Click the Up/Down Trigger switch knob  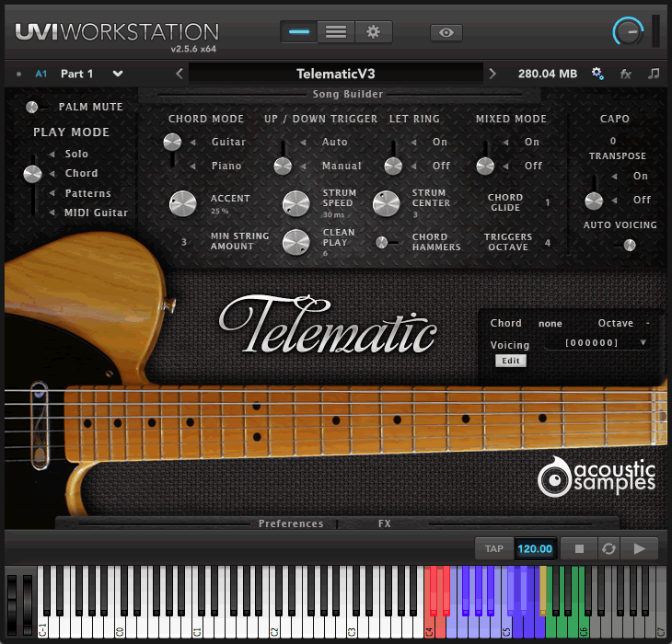click(x=283, y=167)
